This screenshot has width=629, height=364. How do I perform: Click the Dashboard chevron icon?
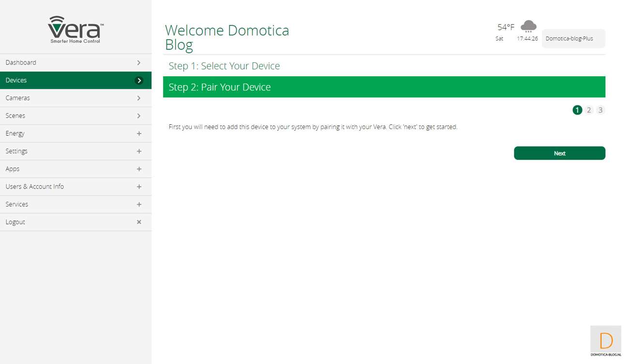click(x=139, y=62)
